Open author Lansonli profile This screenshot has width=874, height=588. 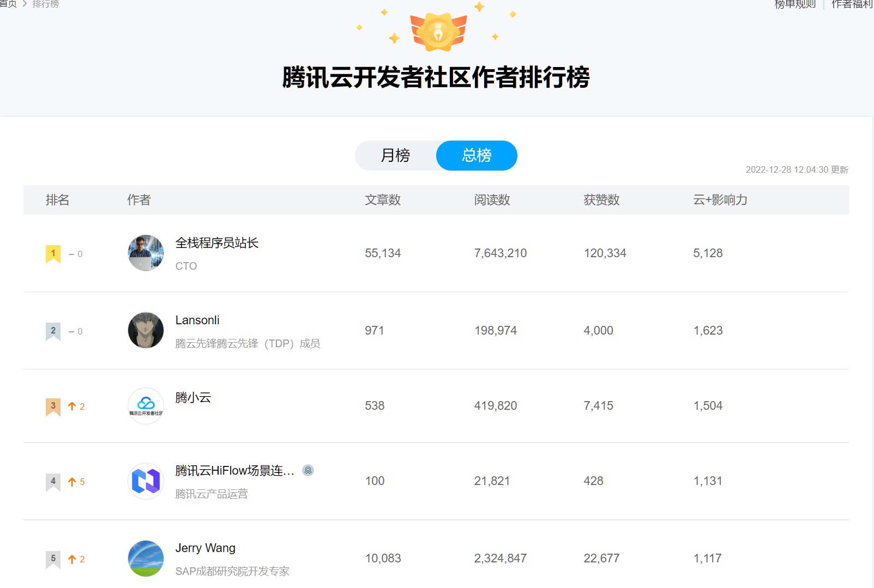[197, 320]
